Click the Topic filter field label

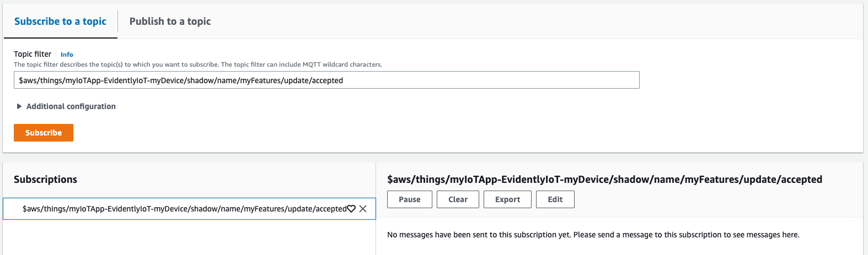[33, 54]
